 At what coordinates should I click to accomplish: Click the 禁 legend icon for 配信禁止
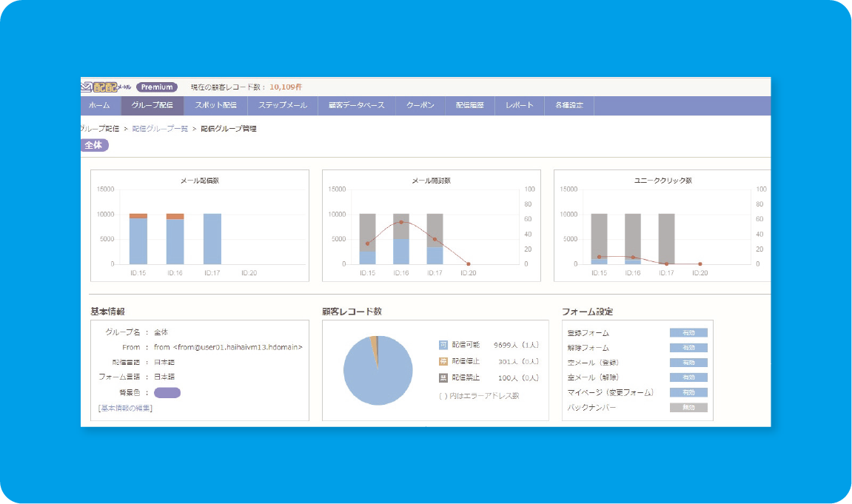pos(443,377)
